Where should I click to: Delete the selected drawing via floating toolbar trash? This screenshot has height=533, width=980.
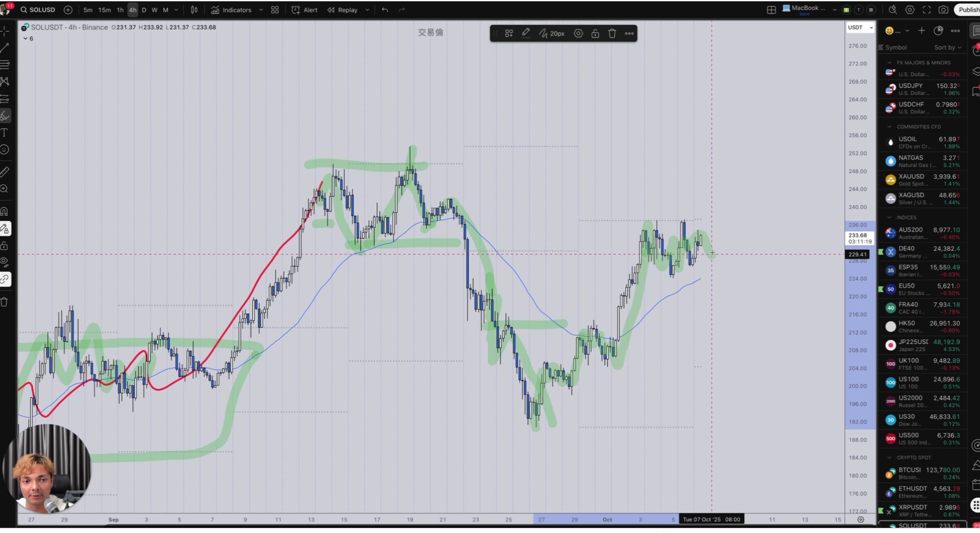pos(612,33)
